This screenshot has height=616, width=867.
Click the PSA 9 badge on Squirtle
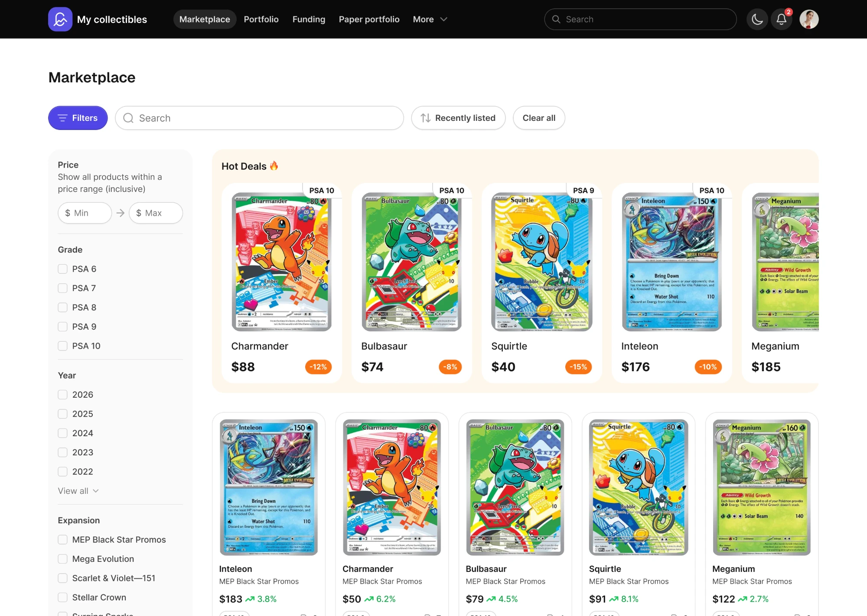[583, 191]
